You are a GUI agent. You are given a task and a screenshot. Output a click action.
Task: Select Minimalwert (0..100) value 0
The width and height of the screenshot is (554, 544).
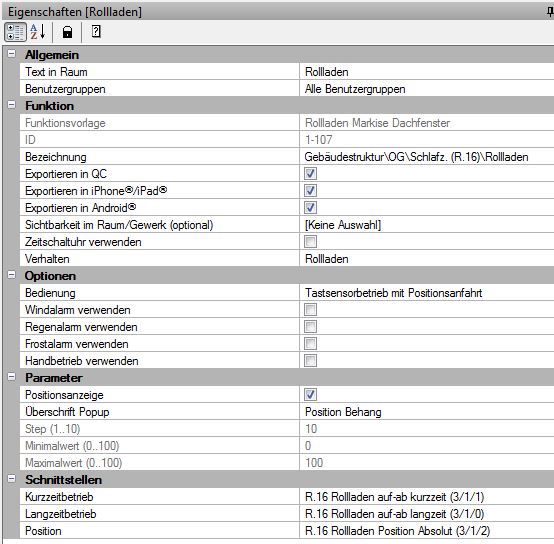(308, 445)
